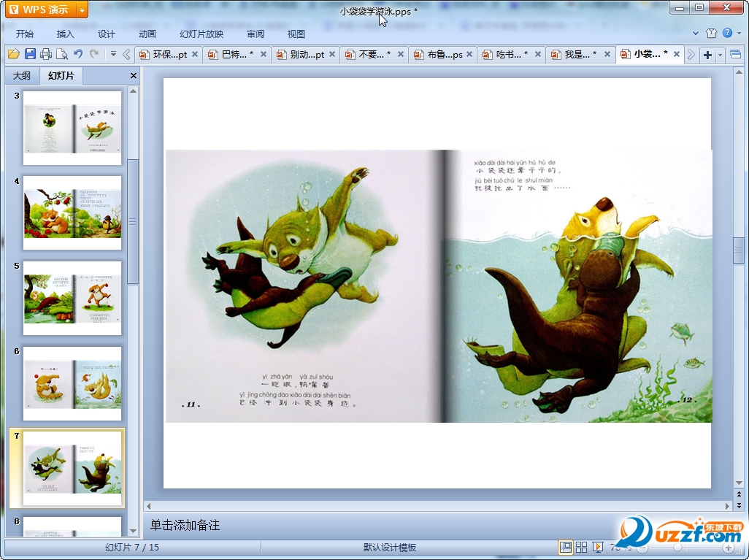
Task: Open the new tab dropdown arrow
Action: tap(720, 55)
